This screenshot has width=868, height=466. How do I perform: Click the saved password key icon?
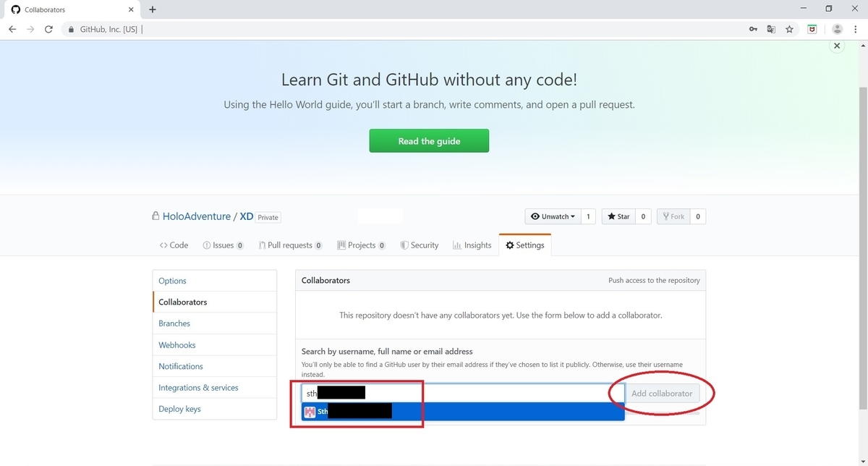click(x=753, y=30)
